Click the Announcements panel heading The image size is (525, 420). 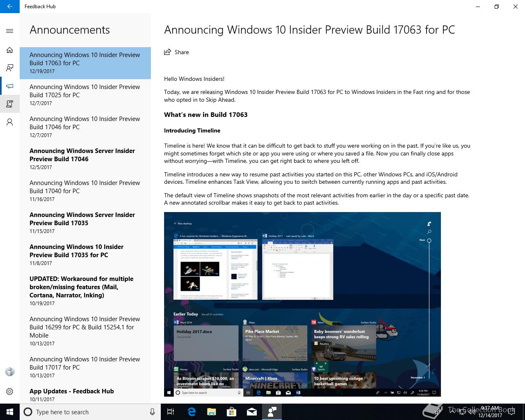[70, 30]
